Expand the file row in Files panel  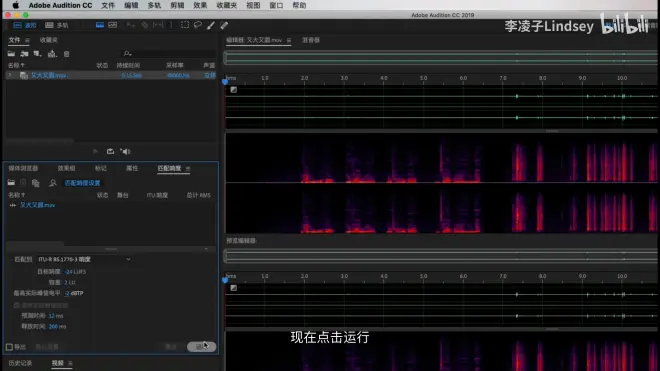pyautogui.click(x=10, y=75)
